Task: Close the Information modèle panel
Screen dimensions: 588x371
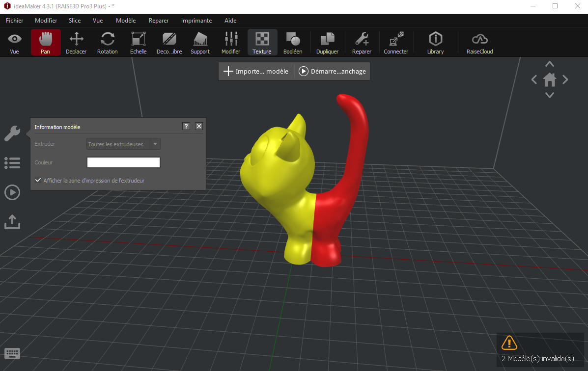Action: (x=199, y=126)
